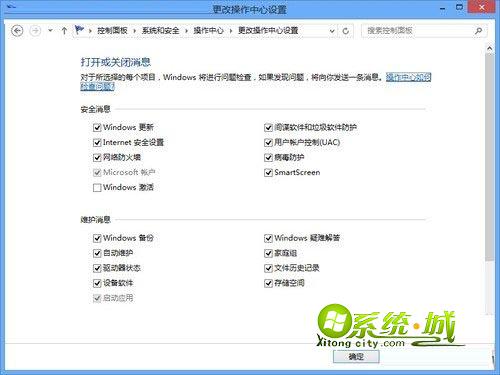Click the scrollbar up arrow
Viewport: 500px width, 375px height.
click(x=489, y=49)
